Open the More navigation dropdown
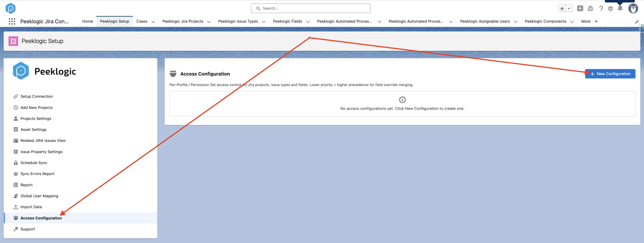Image resolution: width=644 pixels, height=243 pixels. (589, 21)
